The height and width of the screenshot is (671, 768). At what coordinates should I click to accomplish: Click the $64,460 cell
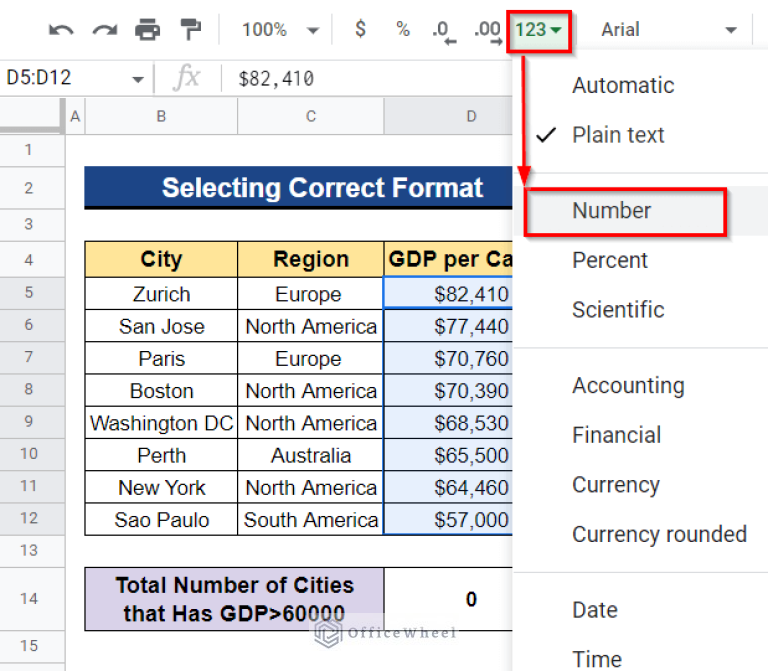[448, 488]
